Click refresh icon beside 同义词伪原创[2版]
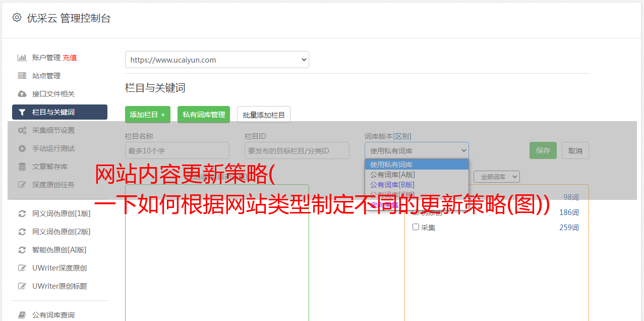The width and height of the screenshot is (644, 321). pyautogui.click(x=22, y=232)
